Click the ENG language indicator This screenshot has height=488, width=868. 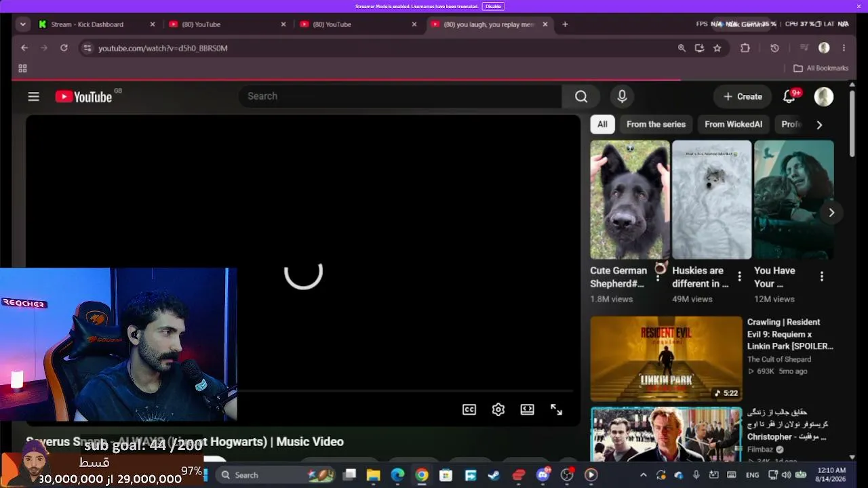[x=752, y=475]
